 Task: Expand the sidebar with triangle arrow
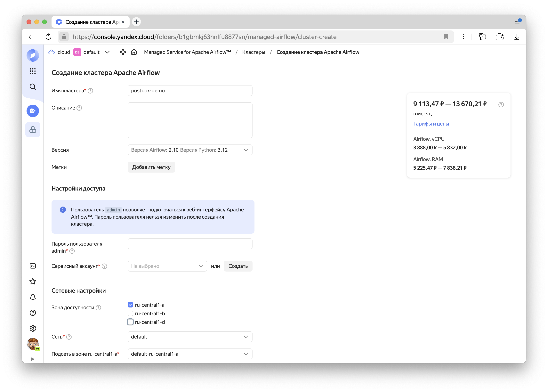[33, 359]
